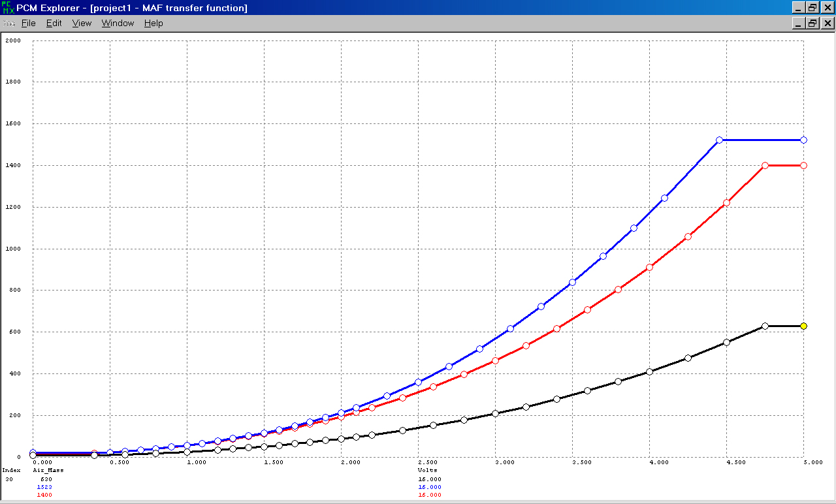Close the PCM Explorer application window
The image size is (836, 504).
[827, 8]
